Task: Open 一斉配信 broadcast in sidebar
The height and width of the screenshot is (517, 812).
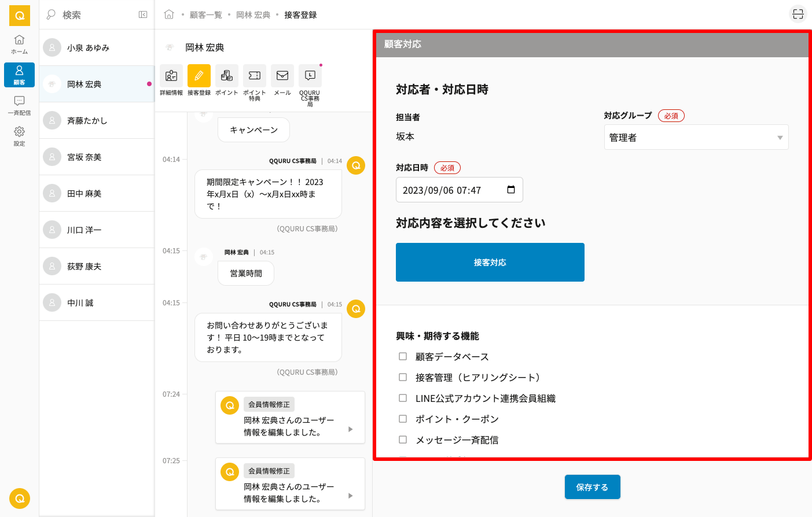Action: [x=19, y=105]
